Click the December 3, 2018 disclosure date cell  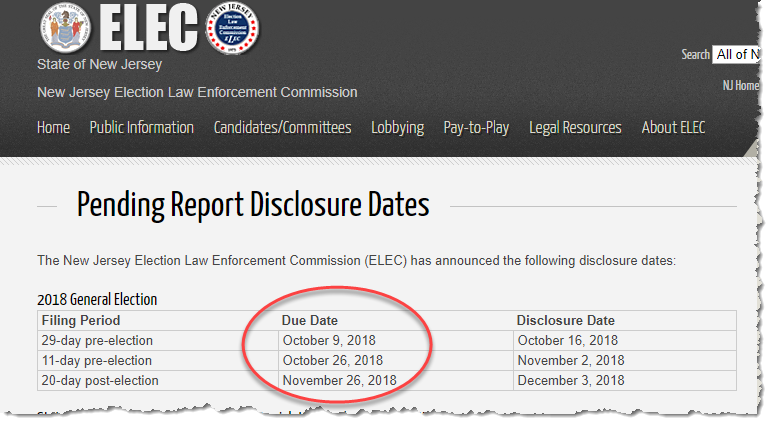(x=625, y=381)
